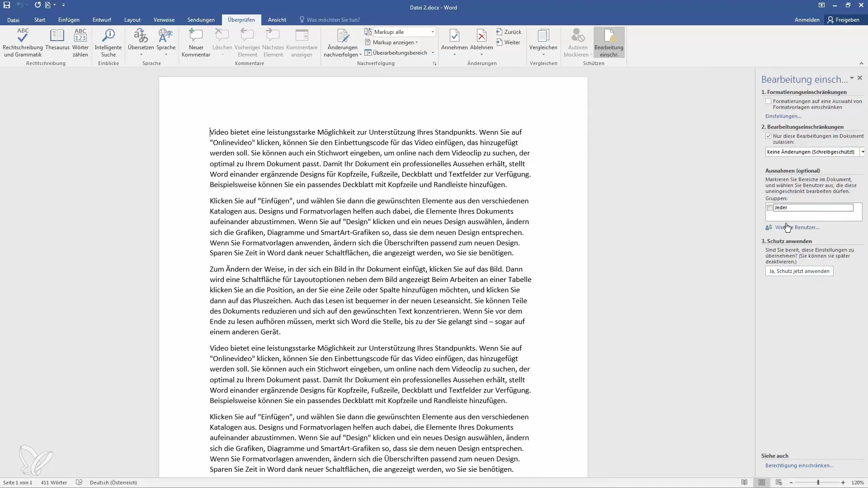868x488 pixels.
Task: Click Anmelden in title bar
Action: [x=807, y=20]
